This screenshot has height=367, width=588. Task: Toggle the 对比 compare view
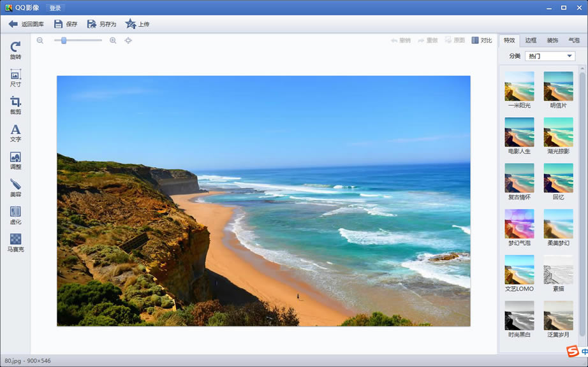(x=481, y=40)
